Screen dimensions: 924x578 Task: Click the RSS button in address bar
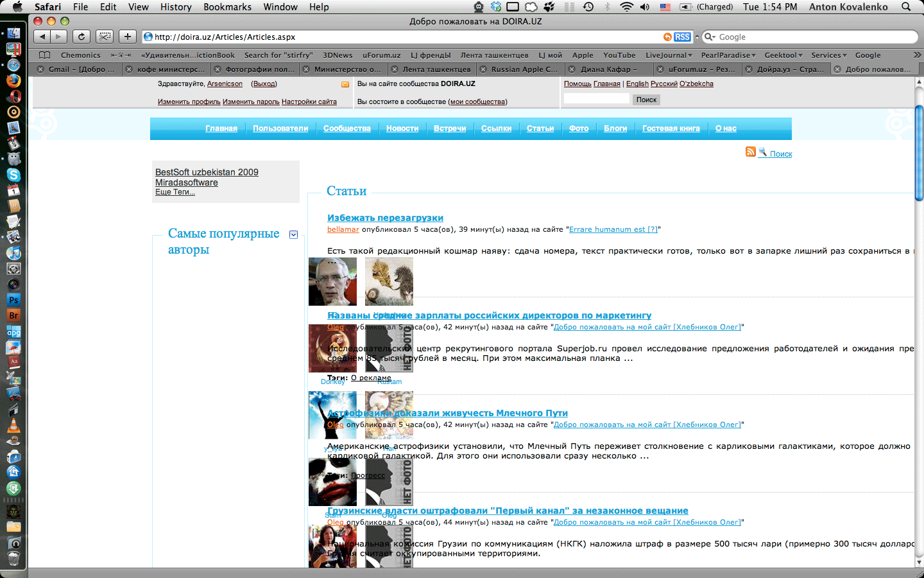pos(682,37)
